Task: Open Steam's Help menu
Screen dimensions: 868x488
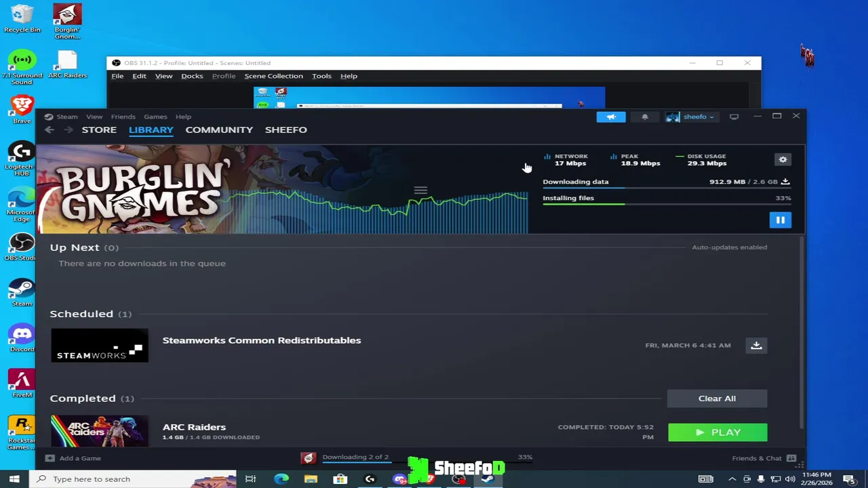Action: (x=183, y=117)
